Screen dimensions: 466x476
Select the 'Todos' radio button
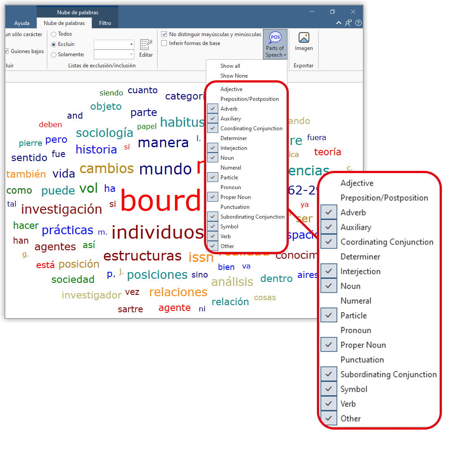coord(54,34)
